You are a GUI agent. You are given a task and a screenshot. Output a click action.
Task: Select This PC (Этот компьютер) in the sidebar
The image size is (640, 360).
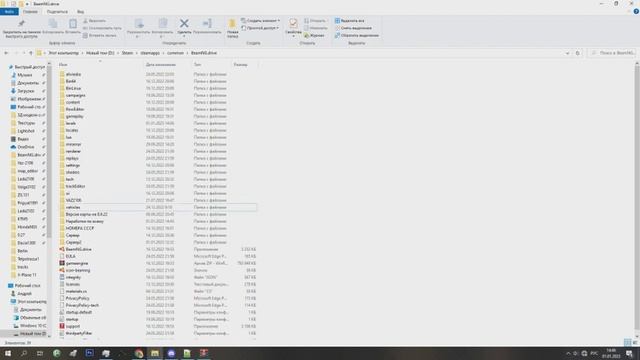pos(29,302)
